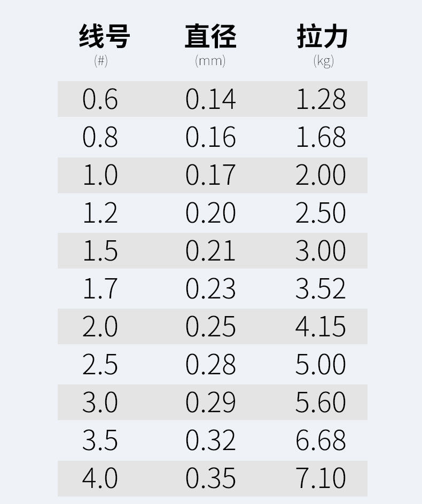The width and height of the screenshot is (422, 504).
Task: Click tension value 7.10
Action: (321, 478)
